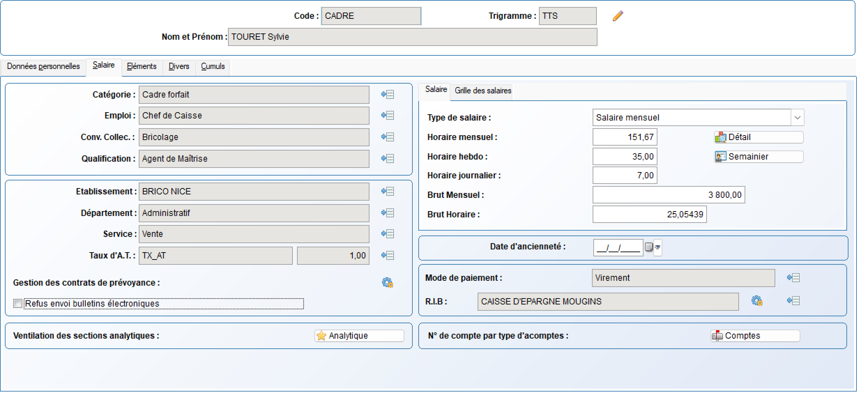Click the Brut Mensuel field
This screenshot has width=868, height=402.
tap(669, 195)
